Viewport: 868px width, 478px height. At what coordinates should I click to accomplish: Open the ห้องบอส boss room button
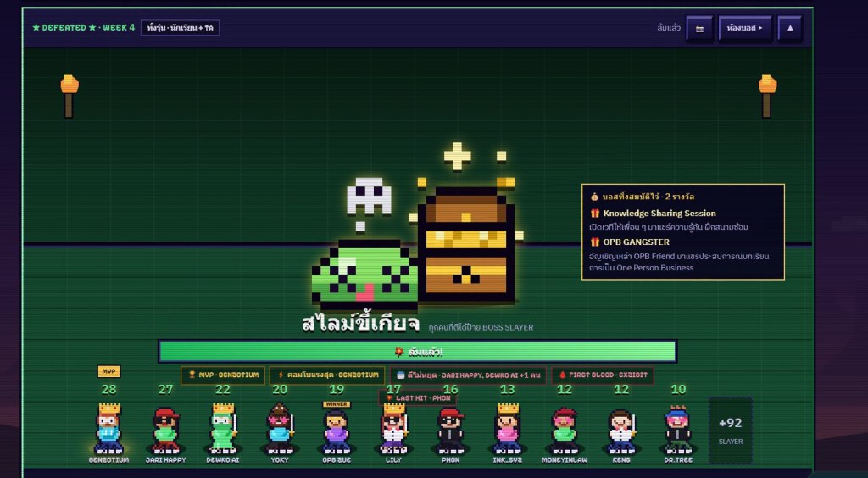[x=745, y=28]
